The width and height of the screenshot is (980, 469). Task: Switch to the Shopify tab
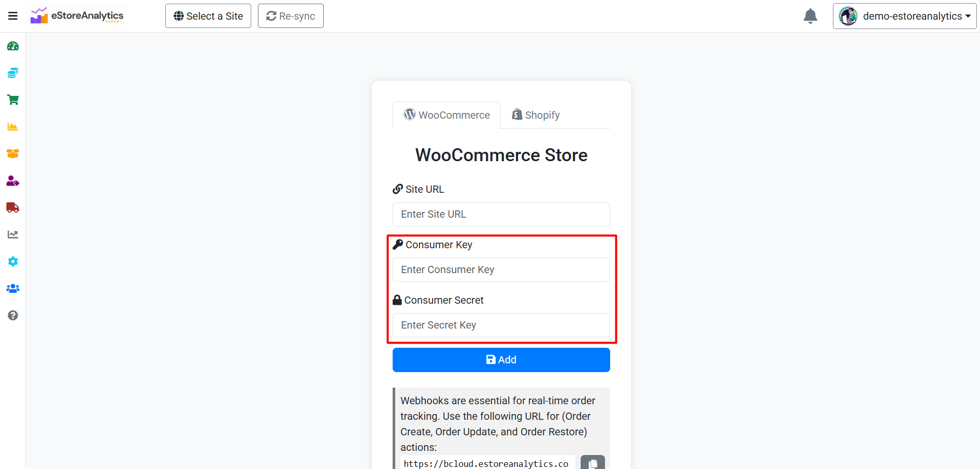[x=536, y=115]
